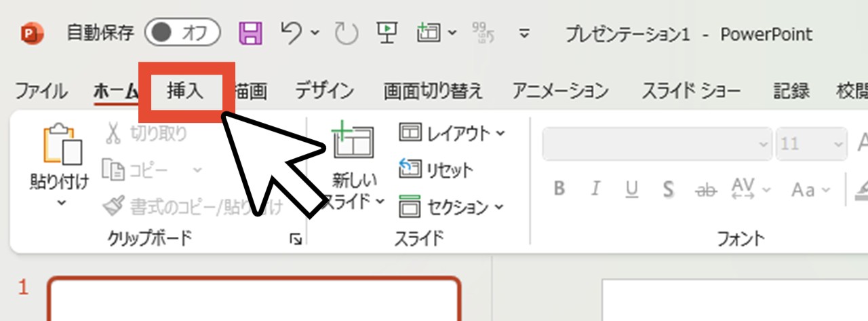Click the purple Save disk icon

pos(251,33)
